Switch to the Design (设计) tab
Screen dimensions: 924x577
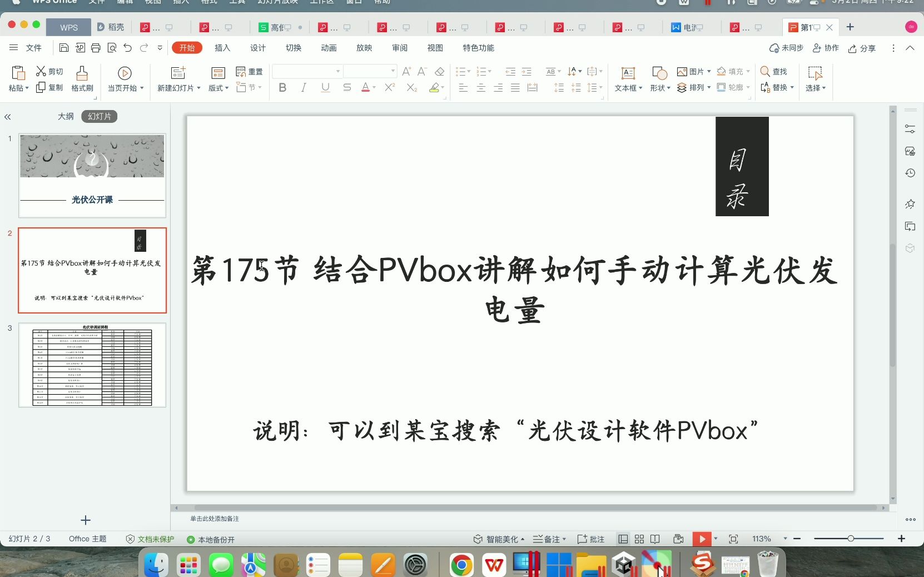point(258,48)
